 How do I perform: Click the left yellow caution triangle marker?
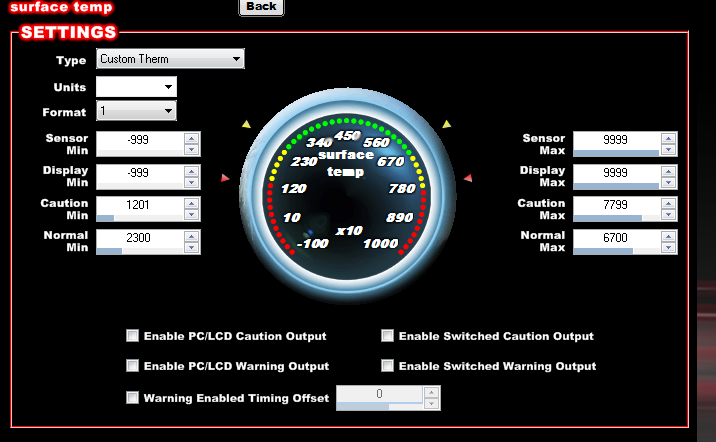(246, 125)
